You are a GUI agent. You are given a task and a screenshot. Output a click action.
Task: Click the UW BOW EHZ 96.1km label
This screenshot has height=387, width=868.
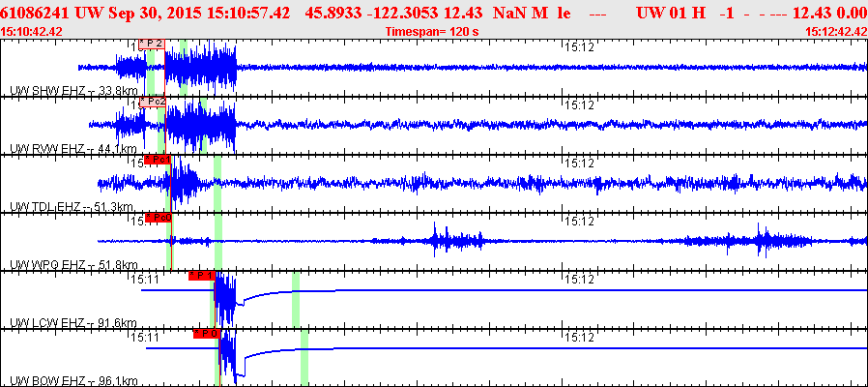click(73, 380)
